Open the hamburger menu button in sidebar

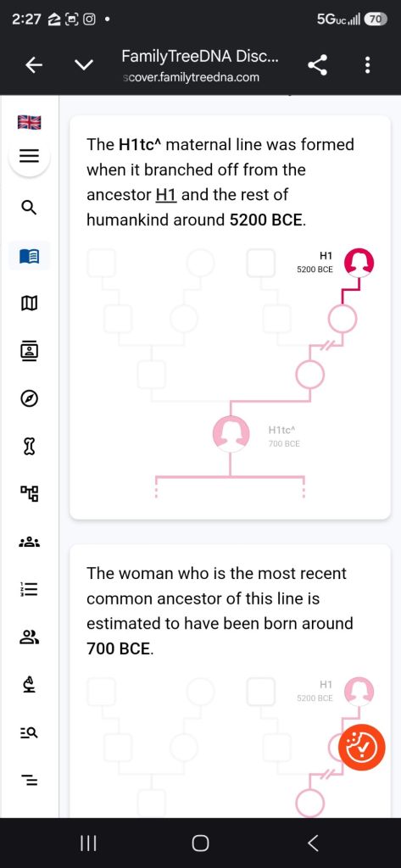[30, 157]
